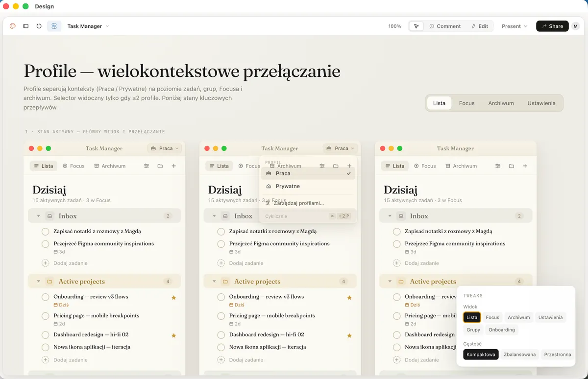Check off Przejrzeć Figma task in first mockup
588x379 pixels.
click(45, 244)
